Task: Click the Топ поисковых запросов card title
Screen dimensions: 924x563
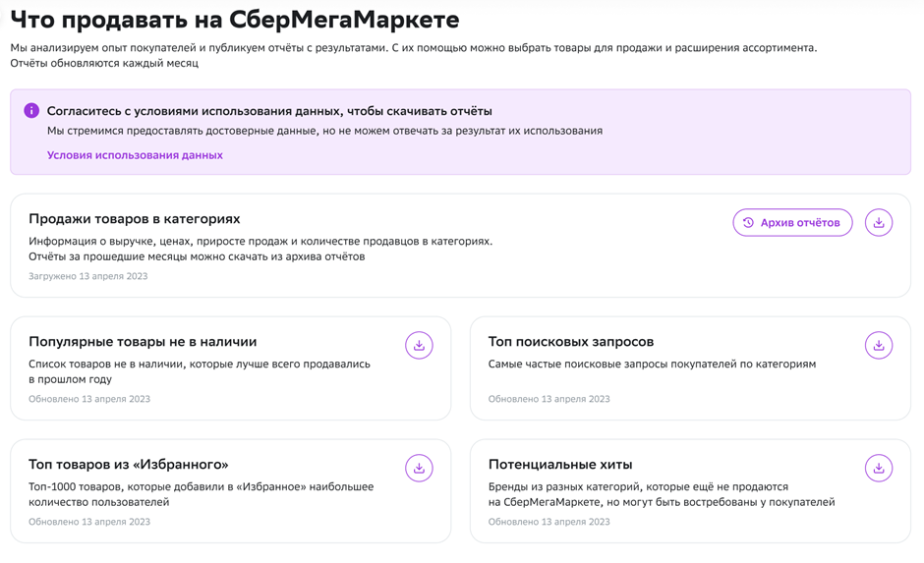Action: tap(571, 342)
